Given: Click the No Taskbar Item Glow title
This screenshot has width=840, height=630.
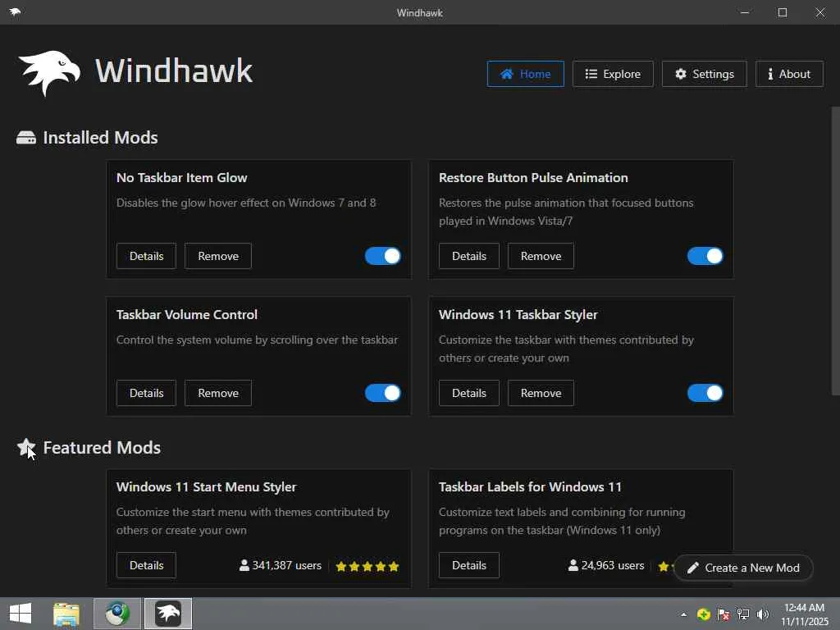Looking at the screenshot, I should pyautogui.click(x=181, y=178).
